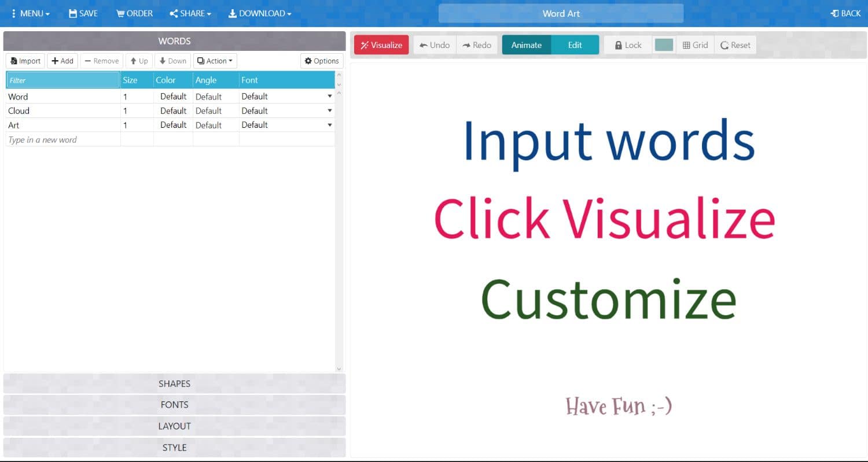868x462 pixels.
Task: Click the Filter input field
Action: pyautogui.click(x=62, y=80)
